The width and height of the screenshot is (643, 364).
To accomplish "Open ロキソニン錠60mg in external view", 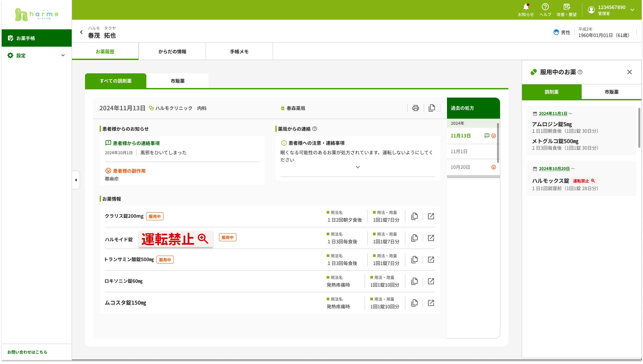I will (431, 281).
